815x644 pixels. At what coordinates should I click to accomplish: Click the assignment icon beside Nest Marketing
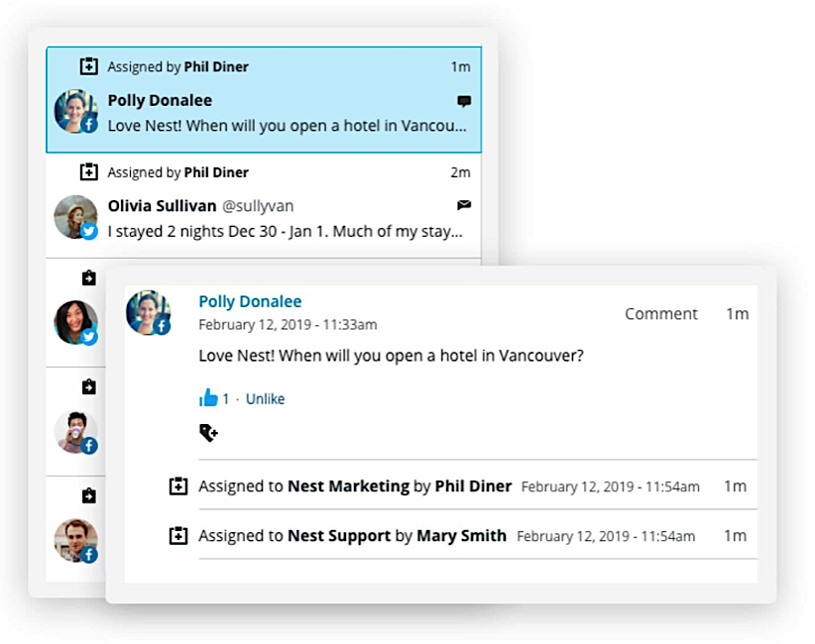[x=178, y=486]
